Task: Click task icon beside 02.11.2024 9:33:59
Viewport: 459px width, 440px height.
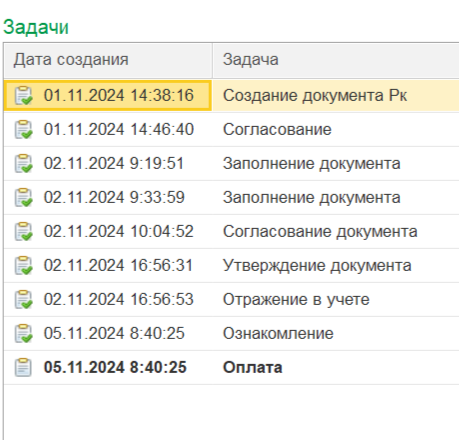Action: click(23, 198)
